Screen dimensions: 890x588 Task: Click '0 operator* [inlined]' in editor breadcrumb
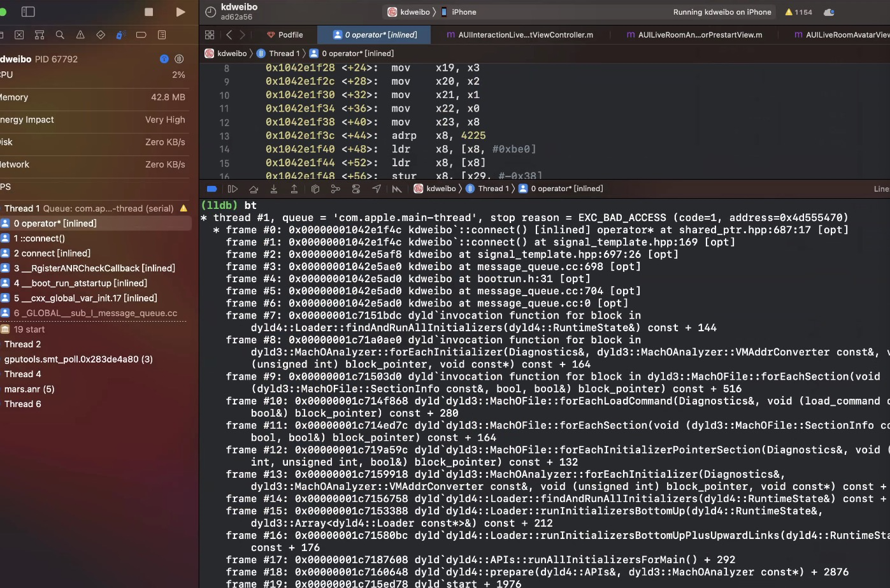[x=352, y=54]
